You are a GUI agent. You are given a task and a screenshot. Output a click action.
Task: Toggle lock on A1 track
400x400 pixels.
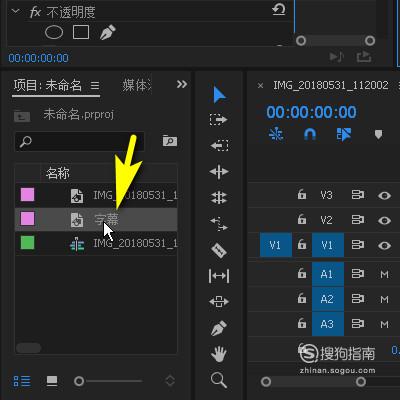coord(302,273)
